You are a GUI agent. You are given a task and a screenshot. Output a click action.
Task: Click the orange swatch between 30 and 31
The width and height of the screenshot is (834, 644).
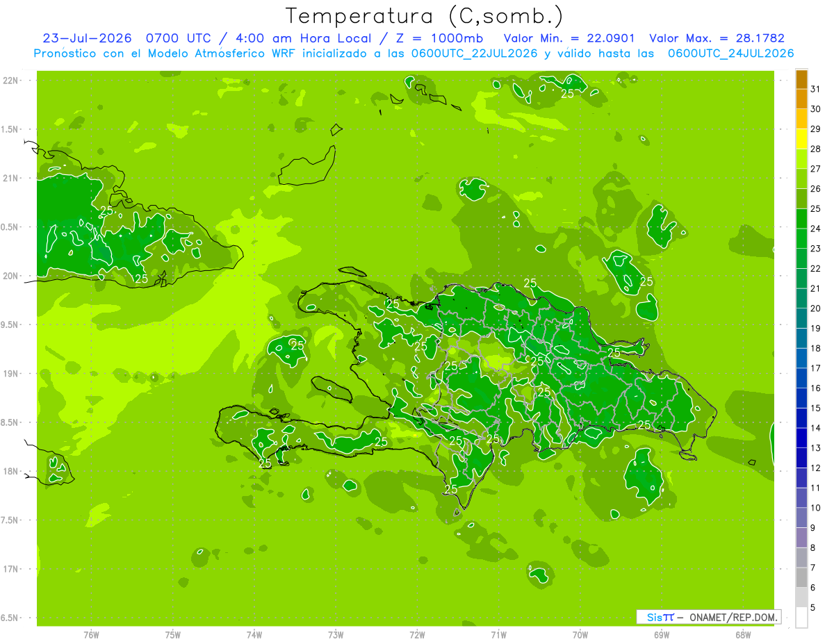pos(801,99)
